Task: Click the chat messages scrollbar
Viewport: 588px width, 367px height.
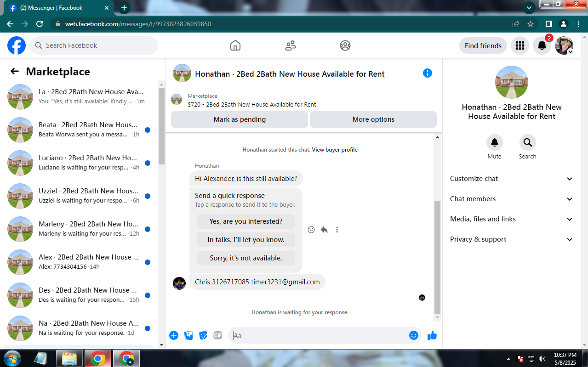Action: (x=437, y=257)
